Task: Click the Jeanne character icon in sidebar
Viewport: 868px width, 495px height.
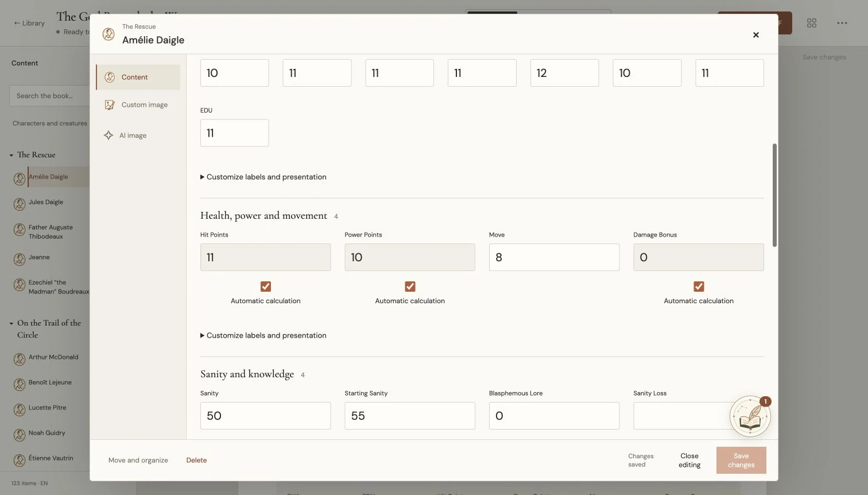Action: pos(20,259)
